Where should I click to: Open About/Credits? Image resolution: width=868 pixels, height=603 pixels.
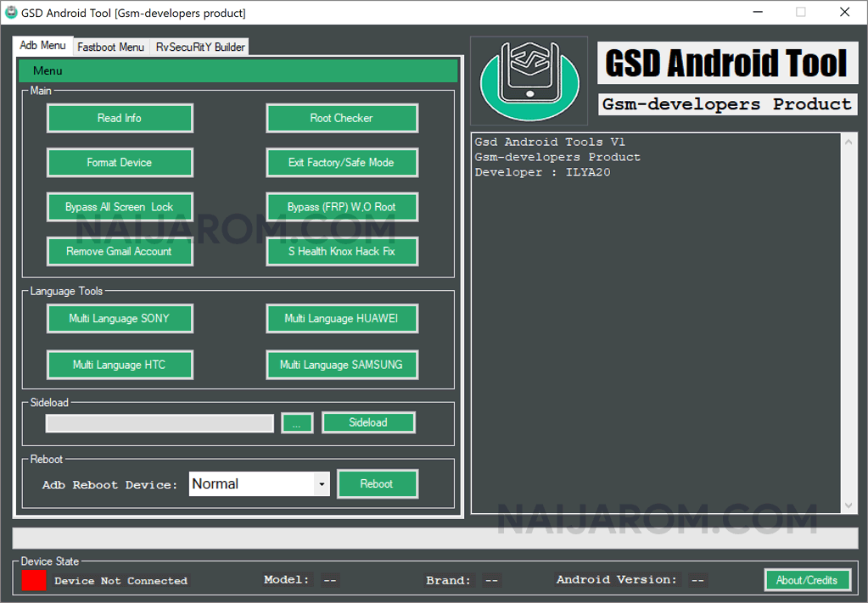point(807,580)
